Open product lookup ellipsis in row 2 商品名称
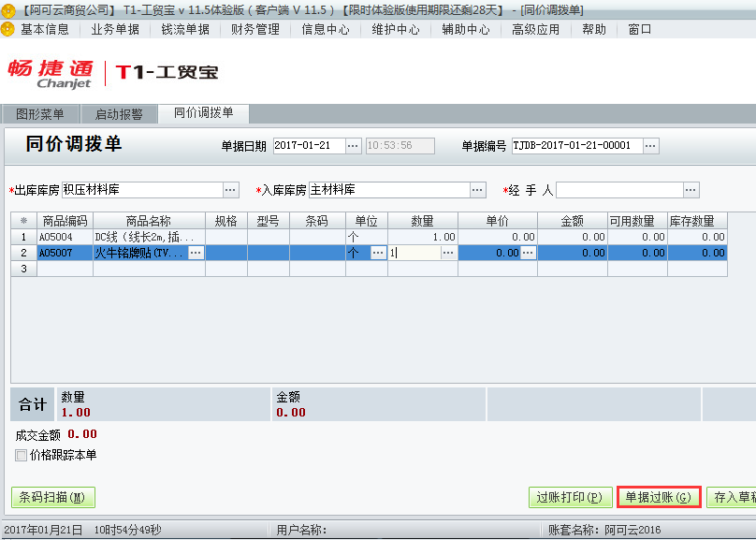Screen dimensions: 756x540 [196, 253]
